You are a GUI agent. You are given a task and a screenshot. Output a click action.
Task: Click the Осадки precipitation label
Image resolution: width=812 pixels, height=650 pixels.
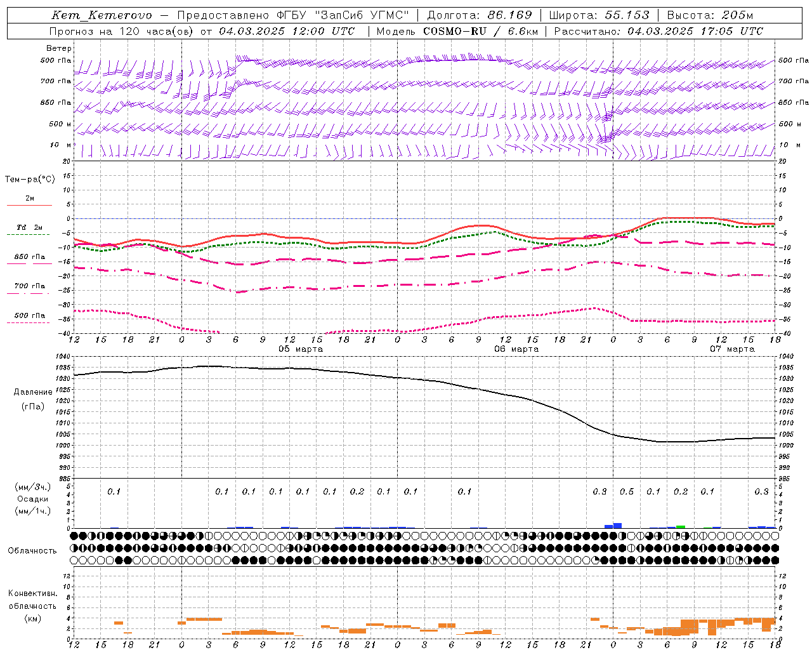click(x=32, y=499)
